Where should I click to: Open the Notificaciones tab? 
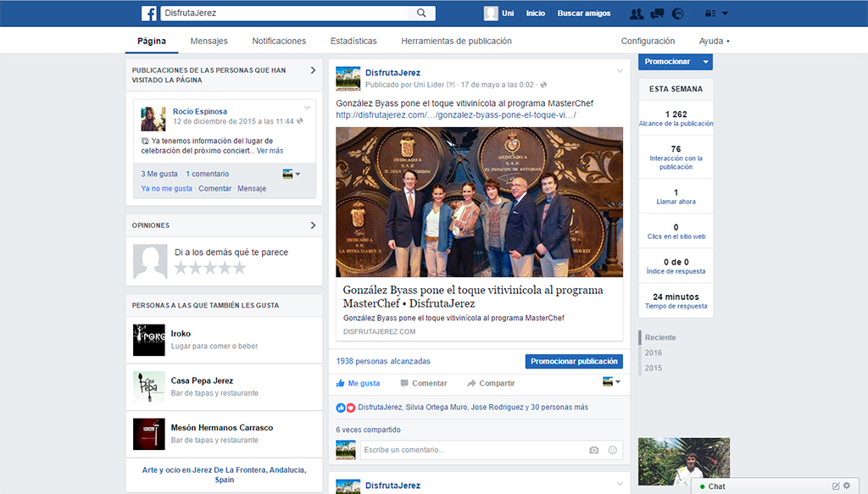coord(279,41)
